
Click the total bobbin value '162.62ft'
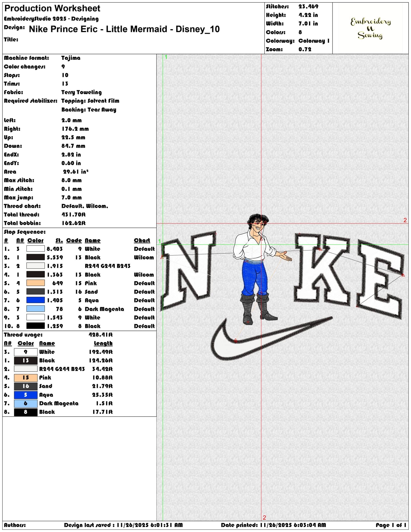(74, 223)
